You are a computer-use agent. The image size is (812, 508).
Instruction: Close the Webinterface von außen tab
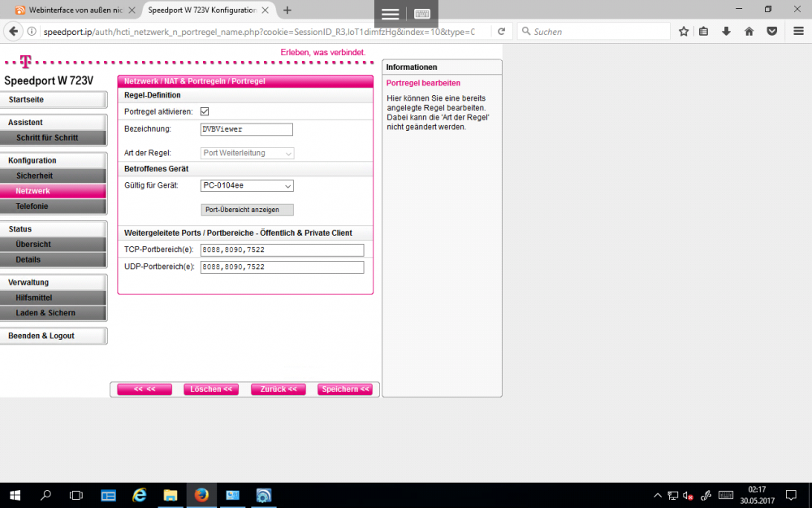pyautogui.click(x=132, y=10)
